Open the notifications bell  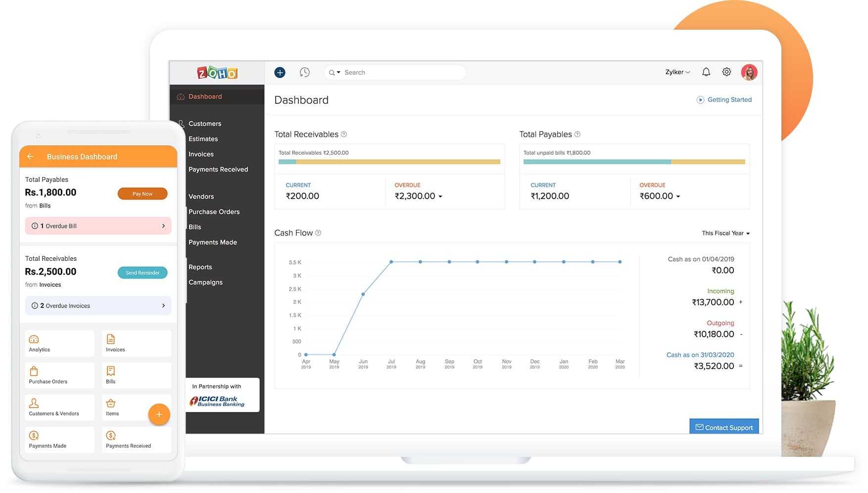tap(706, 72)
